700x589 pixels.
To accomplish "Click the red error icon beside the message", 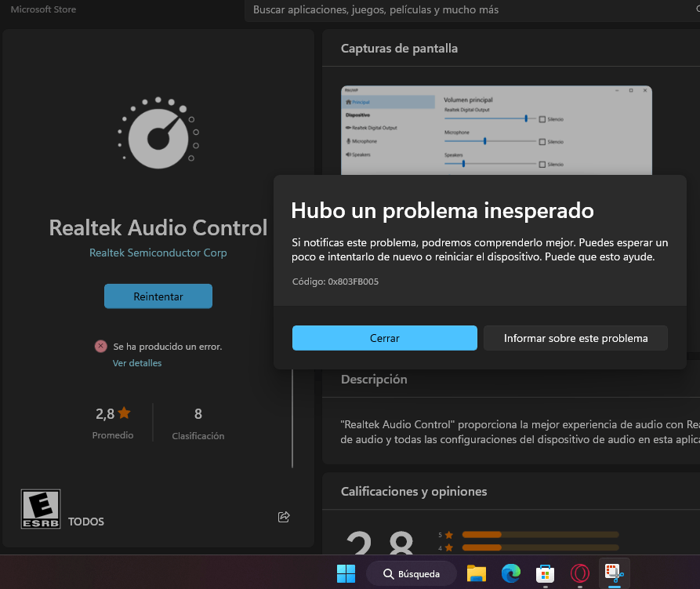I will (x=100, y=346).
